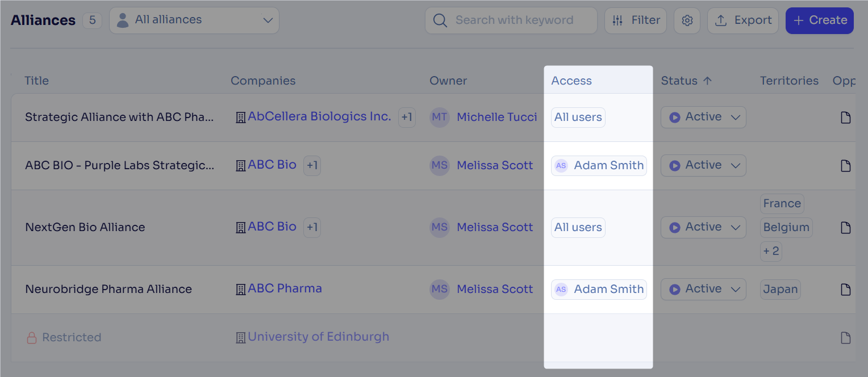The image size is (868, 377).
Task: Click the document icon in NextGen Bio row
Action: pos(845,227)
